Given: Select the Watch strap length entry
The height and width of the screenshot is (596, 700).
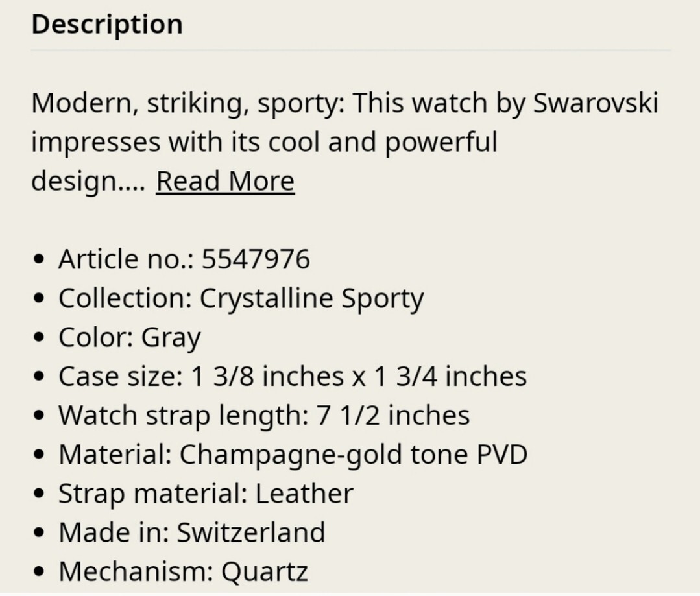Looking at the screenshot, I should pos(264,416).
